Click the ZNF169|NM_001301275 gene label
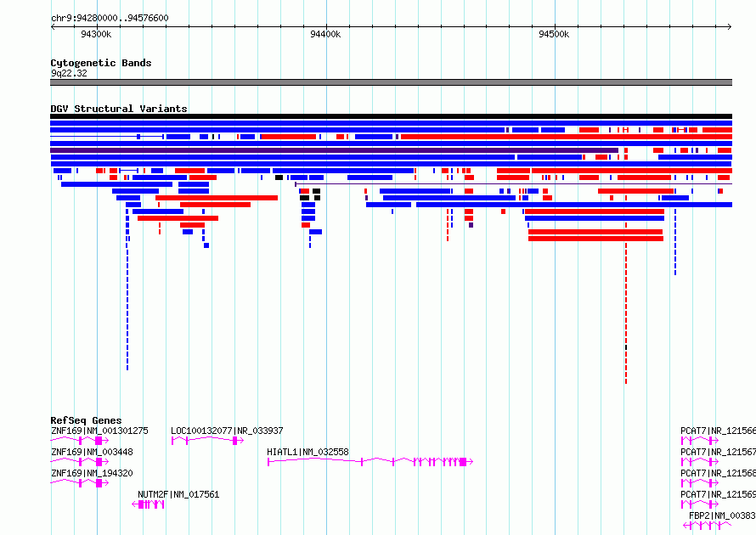 tap(99, 431)
